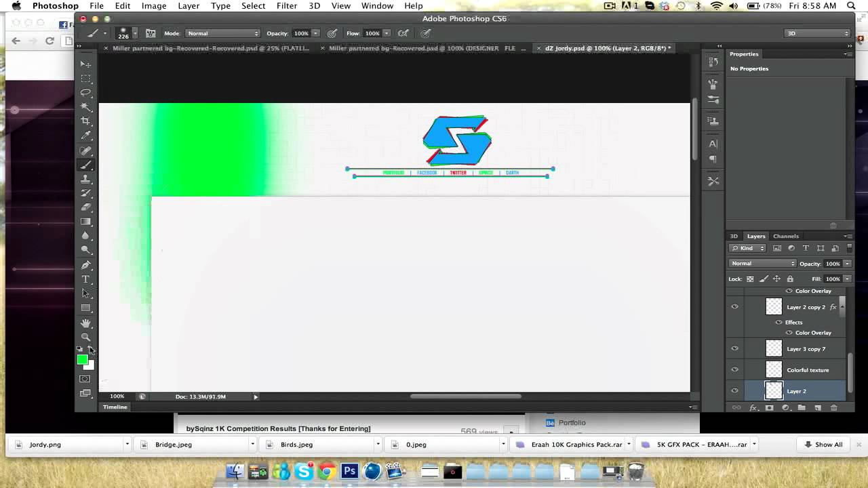Select the Eyedropper tool
Image resolution: width=868 pixels, height=488 pixels.
pyautogui.click(x=85, y=136)
